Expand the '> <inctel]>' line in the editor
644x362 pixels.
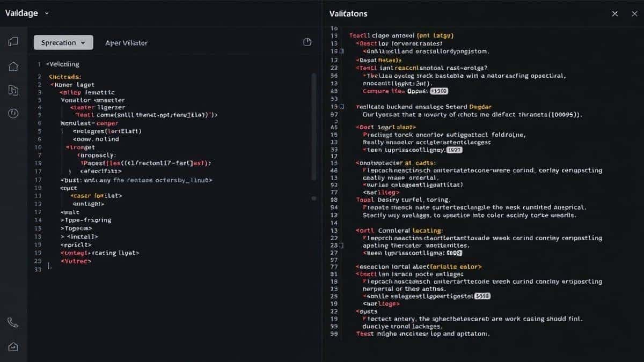tap(79, 236)
